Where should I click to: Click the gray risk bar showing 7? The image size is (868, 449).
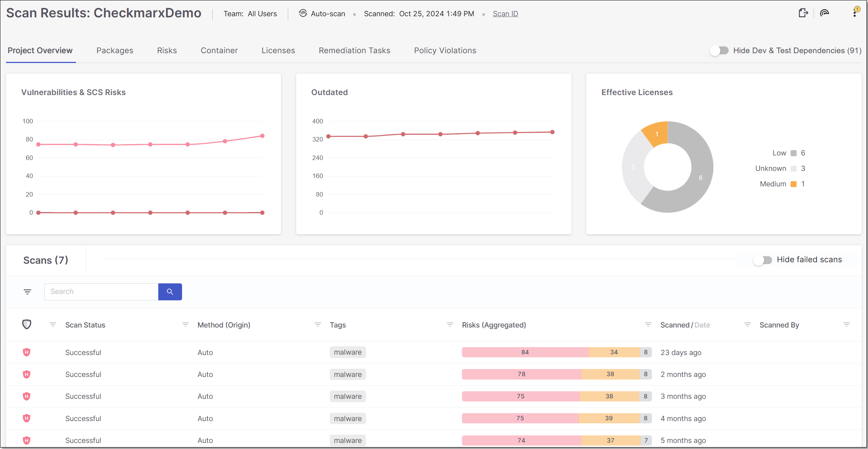pos(646,440)
